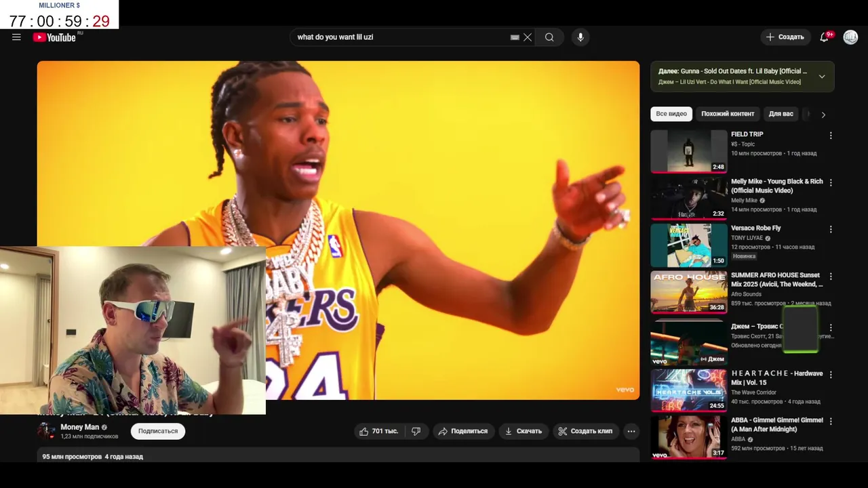Click the Создать клип button
Image resolution: width=868 pixels, height=488 pixels.
pos(585,431)
